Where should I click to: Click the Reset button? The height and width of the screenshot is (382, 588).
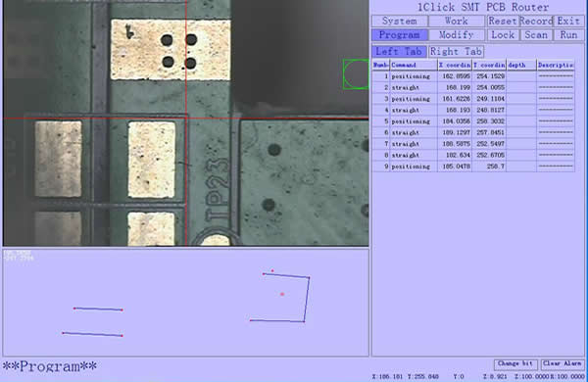503,21
